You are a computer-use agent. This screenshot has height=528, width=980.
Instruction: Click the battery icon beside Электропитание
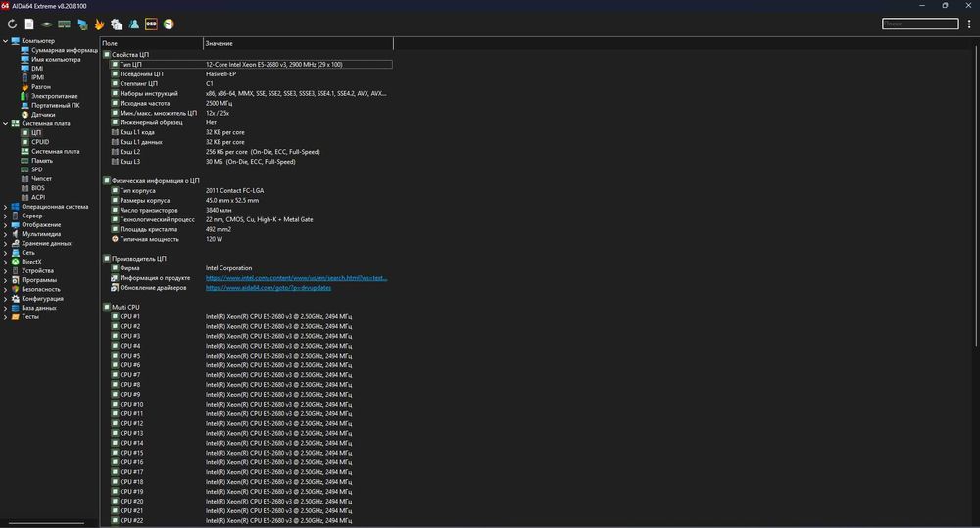pyautogui.click(x=25, y=96)
